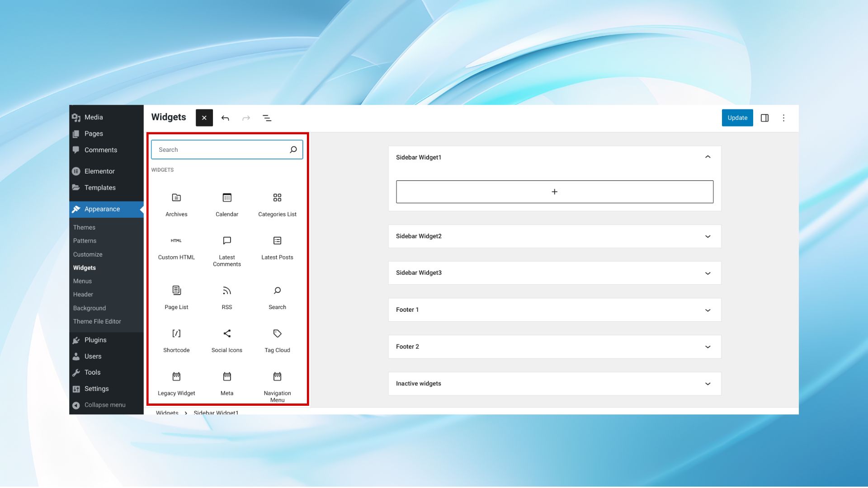Screen dimensions: 868x488
Task: Click plus button to add block
Action: (554, 192)
